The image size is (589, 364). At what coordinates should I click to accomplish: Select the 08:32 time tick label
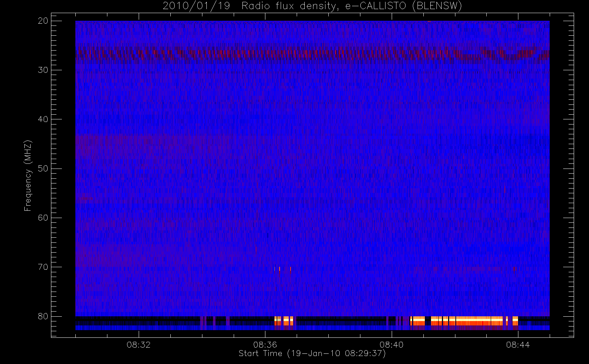[x=139, y=344]
